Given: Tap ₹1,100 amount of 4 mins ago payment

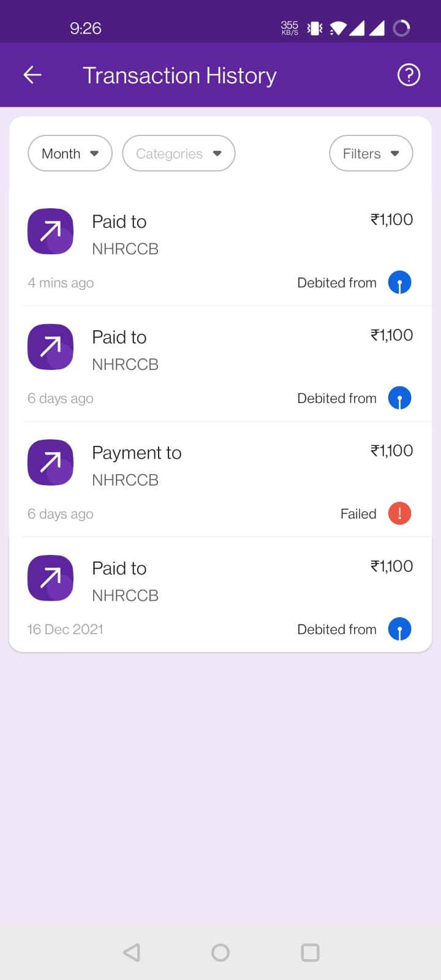Looking at the screenshot, I should point(391,219).
